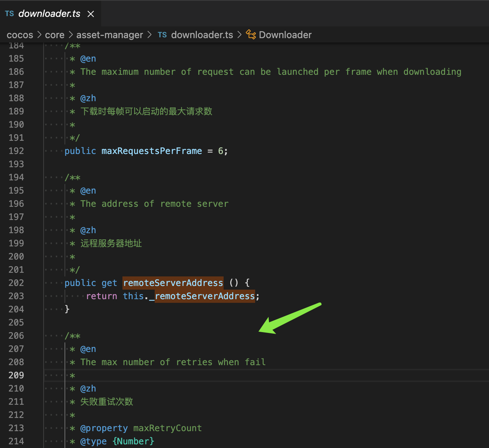This screenshot has height=448, width=489.
Task: Click the {Number} type on line 214
Action: 133,441
